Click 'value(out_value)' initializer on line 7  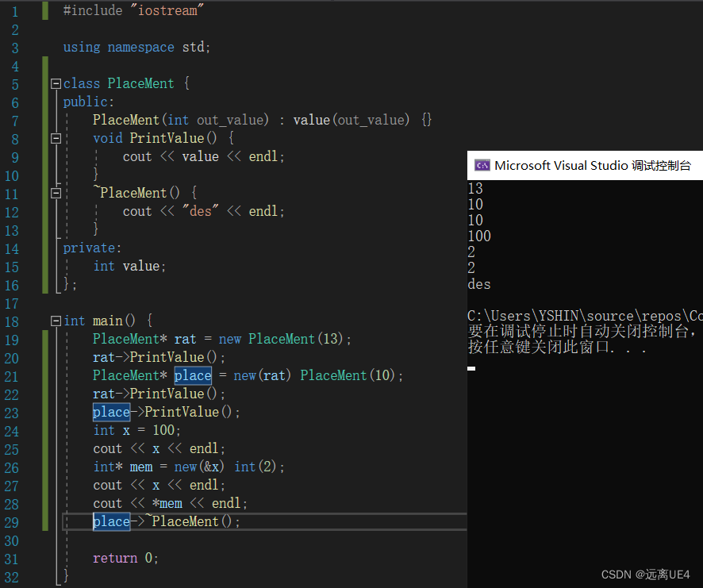351,120
